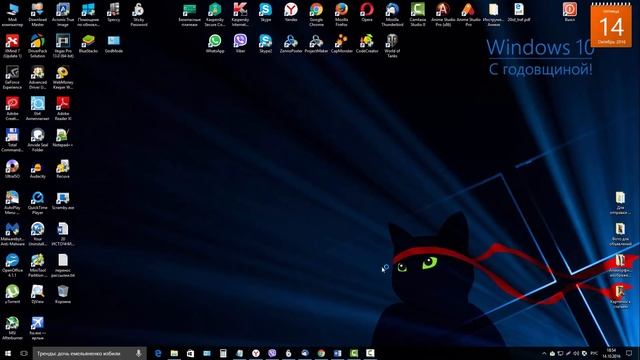Open the Adobe Reader XI desktop shortcut

63,108
